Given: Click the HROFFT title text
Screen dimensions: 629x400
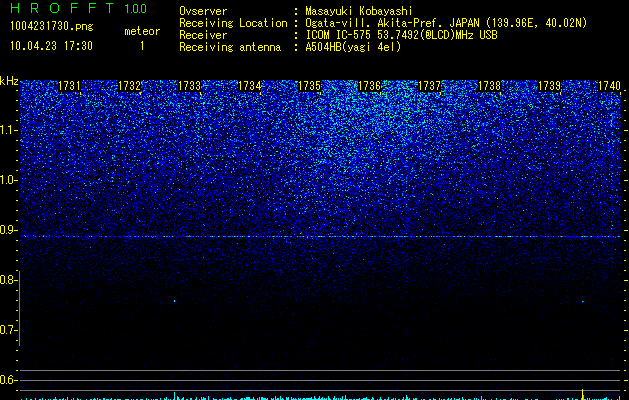Looking at the screenshot, I should [x=62, y=8].
